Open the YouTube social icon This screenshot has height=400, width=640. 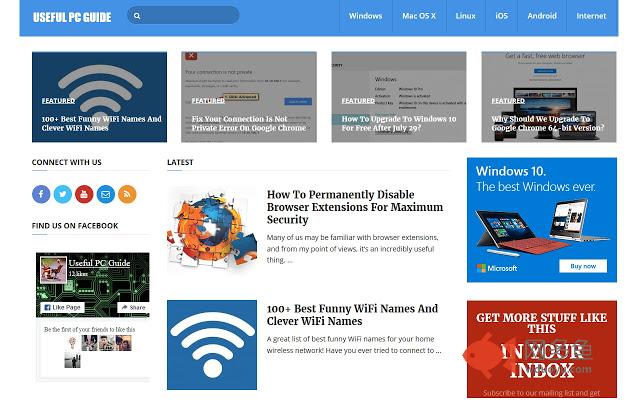(84, 194)
